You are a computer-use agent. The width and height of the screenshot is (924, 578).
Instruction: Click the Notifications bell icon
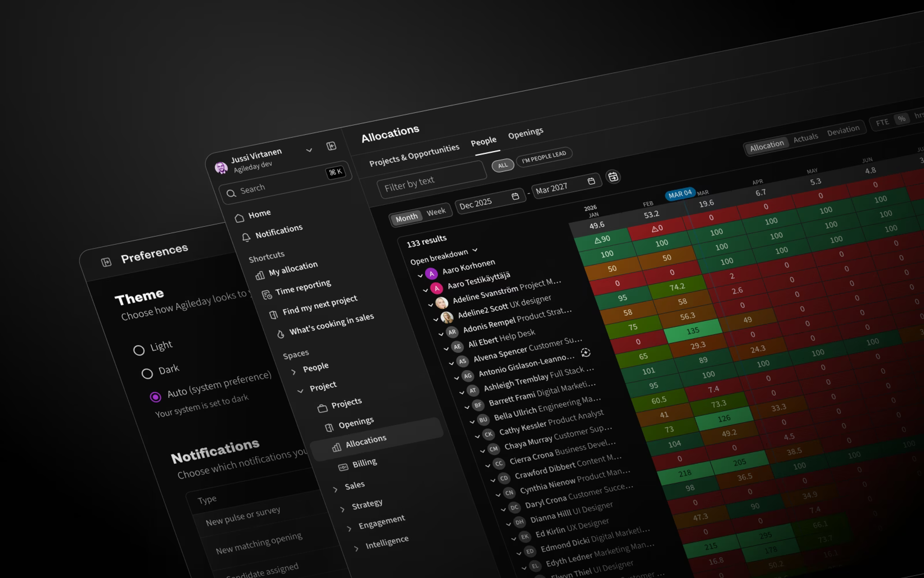246,237
